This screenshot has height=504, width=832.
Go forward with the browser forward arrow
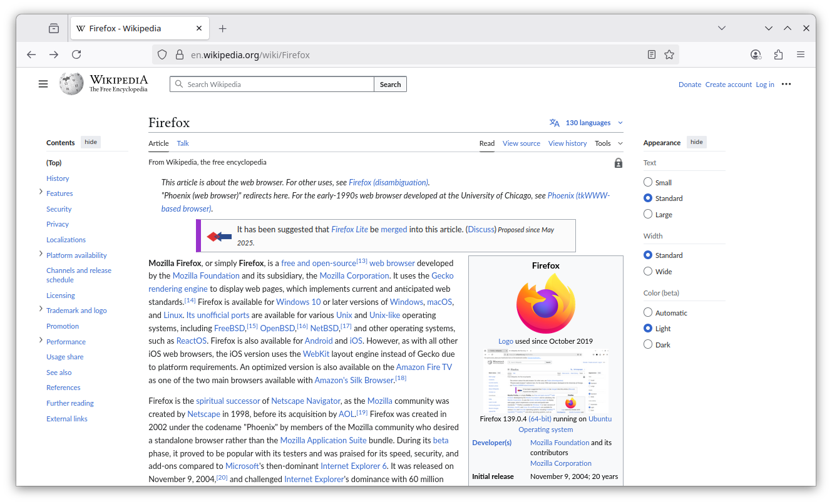(54, 54)
